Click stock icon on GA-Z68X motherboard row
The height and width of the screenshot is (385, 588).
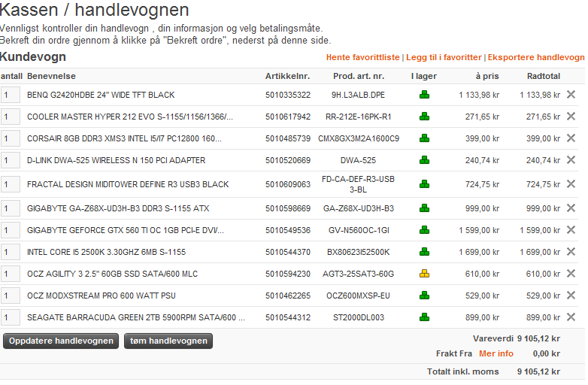click(x=424, y=208)
